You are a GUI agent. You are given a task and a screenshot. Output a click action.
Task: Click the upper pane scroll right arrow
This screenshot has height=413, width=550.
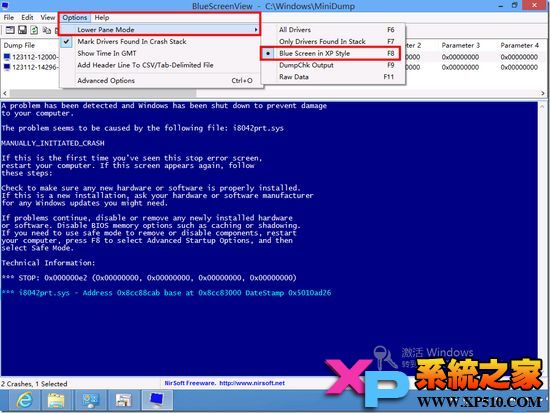(543, 93)
